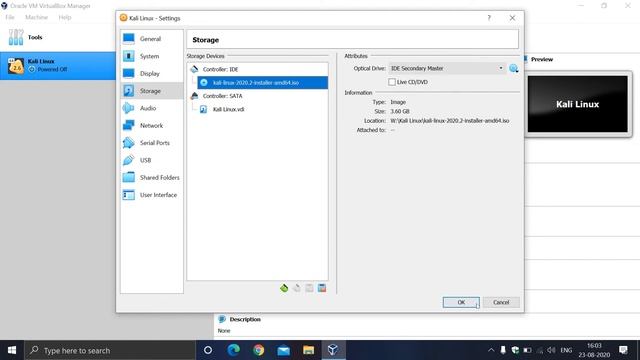Viewport: 640px width, 360px height.
Task: Click the VirtualBox taskbar icon
Action: pos(333,350)
